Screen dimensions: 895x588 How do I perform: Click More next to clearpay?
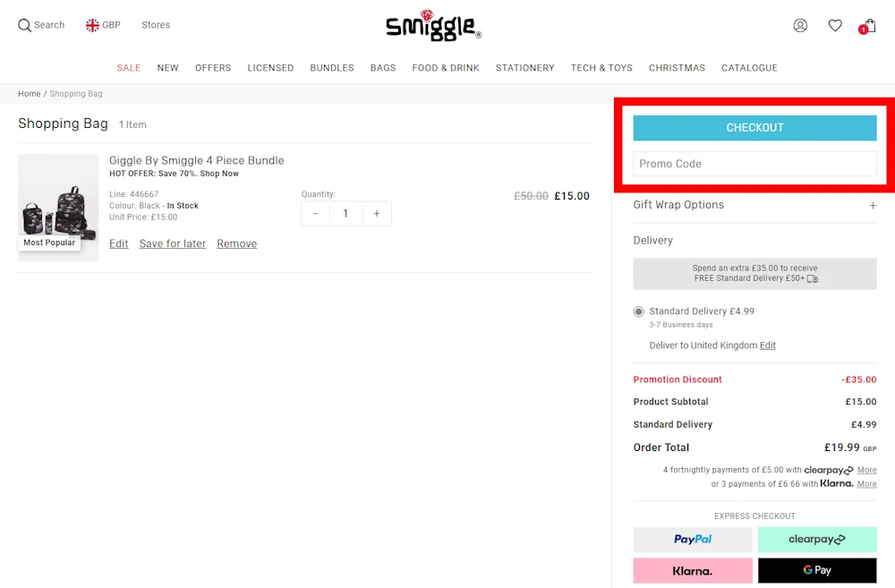(866, 470)
